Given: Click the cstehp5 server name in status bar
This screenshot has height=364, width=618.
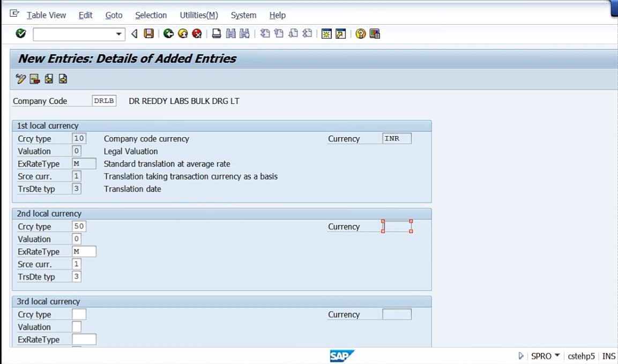Looking at the screenshot, I should [581, 356].
